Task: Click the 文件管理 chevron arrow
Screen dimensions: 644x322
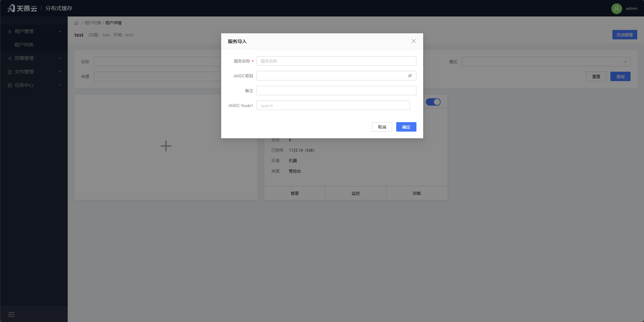Action: click(60, 71)
